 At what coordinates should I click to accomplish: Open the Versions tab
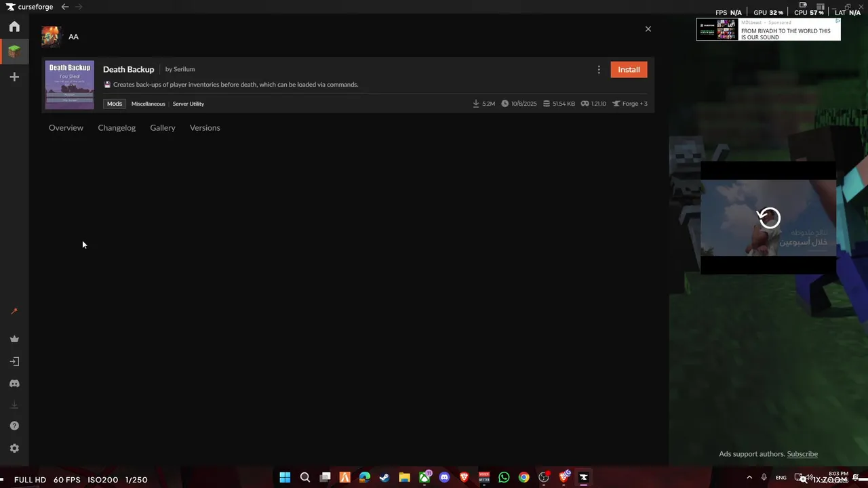click(x=205, y=127)
